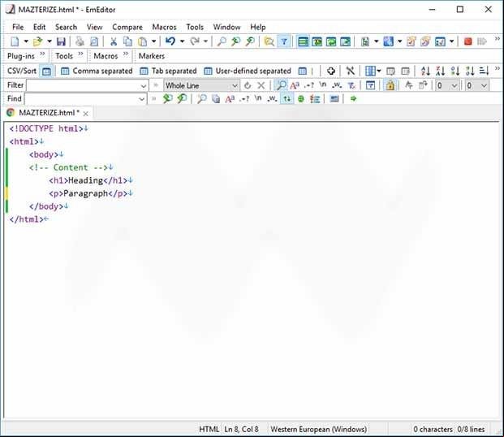Click the Tab separated mode button
The image size is (504, 437).
168,71
